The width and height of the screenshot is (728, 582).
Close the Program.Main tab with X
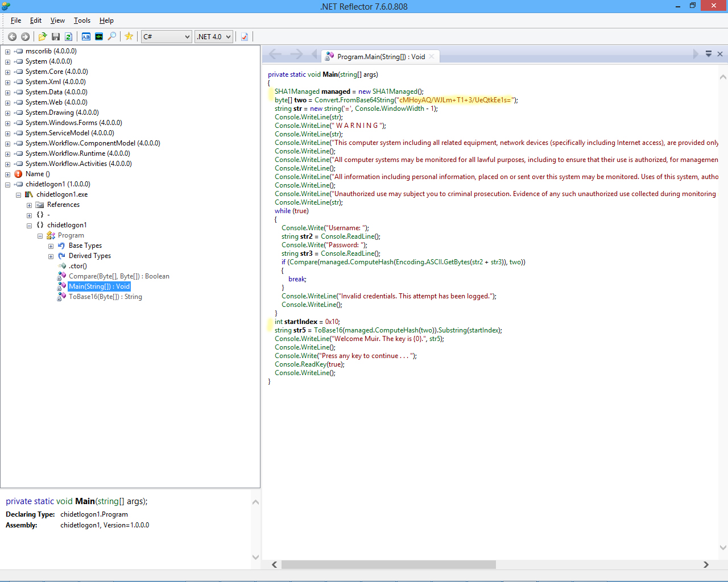[432, 56]
